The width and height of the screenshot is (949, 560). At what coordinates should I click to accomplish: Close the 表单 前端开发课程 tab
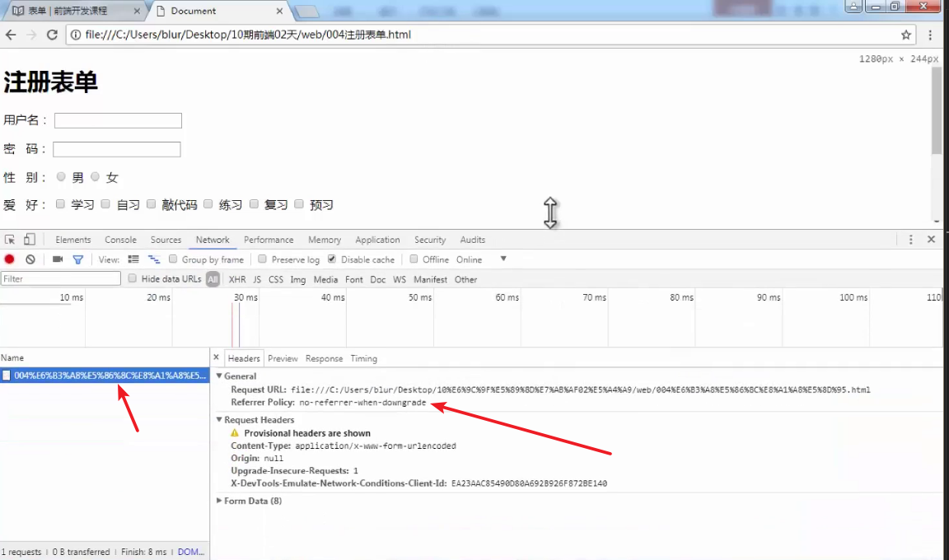point(137,11)
